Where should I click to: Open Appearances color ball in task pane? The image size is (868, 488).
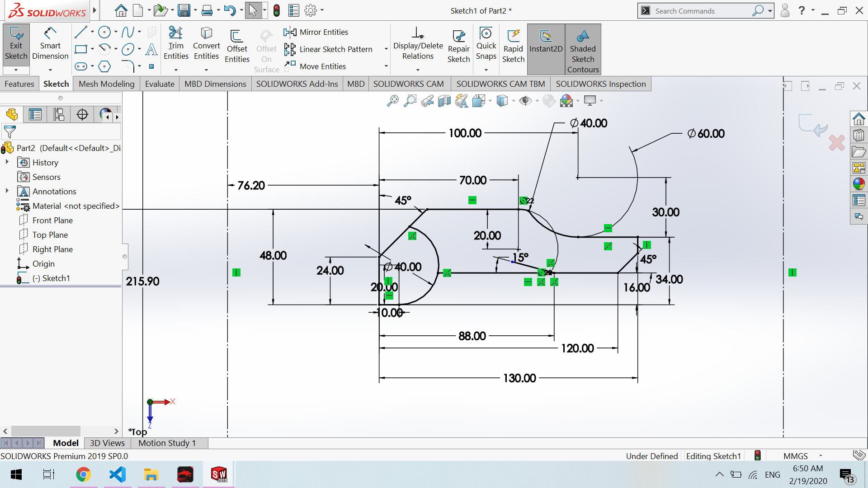tap(859, 184)
